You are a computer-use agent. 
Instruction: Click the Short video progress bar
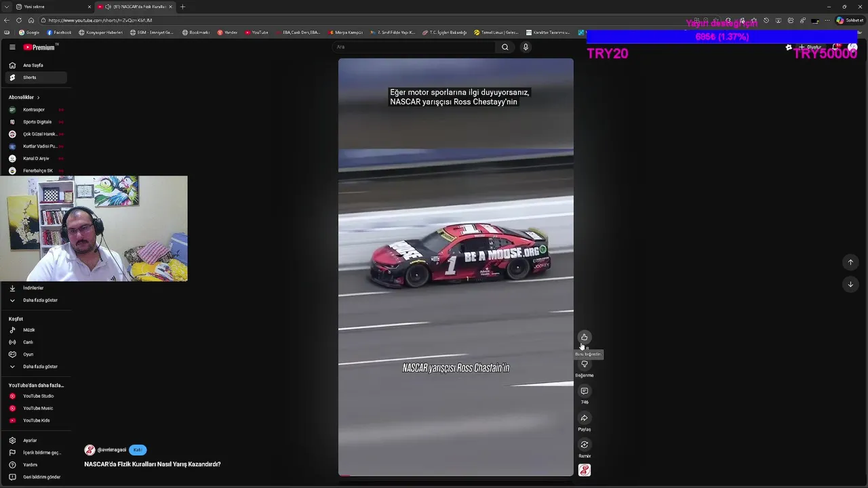click(456, 475)
